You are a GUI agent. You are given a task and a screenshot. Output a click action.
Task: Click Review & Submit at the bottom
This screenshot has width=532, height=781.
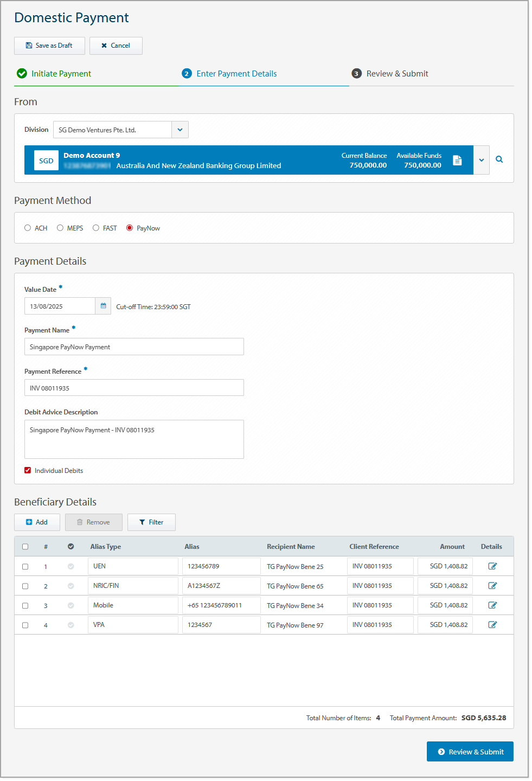[x=470, y=751]
